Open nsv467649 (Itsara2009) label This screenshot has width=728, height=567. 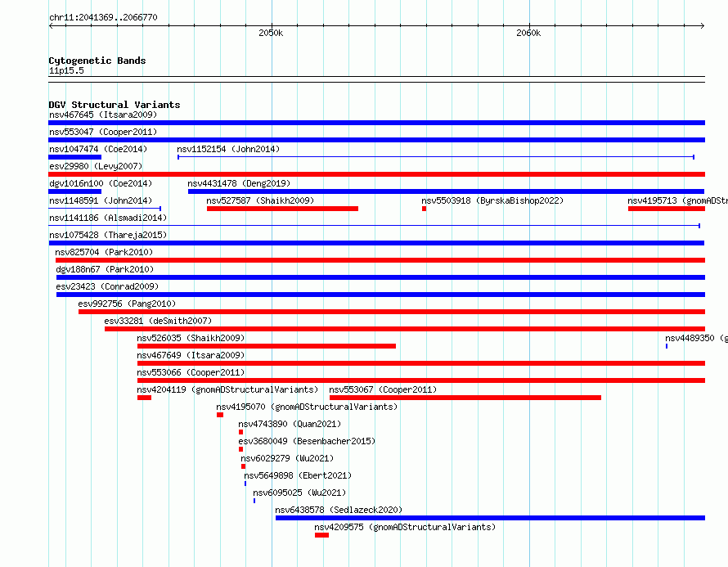(191, 355)
